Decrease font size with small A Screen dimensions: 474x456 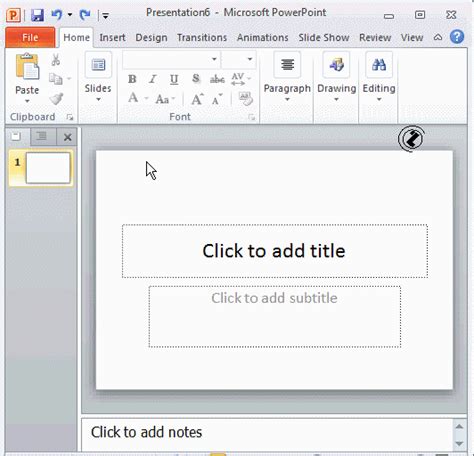[217, 99]
